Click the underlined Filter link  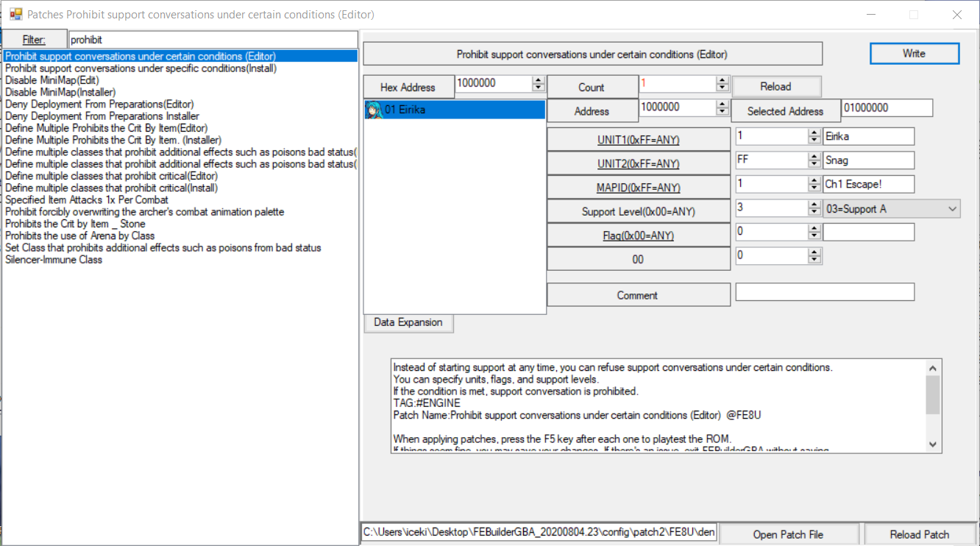coord(34,39)
